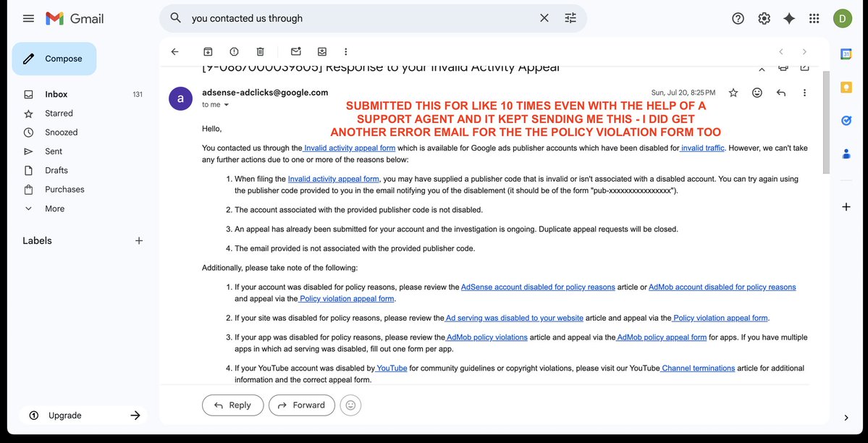This screenshot has width=868, height=443.
Task: Click the timestamp 'Sun, Jul 20, 8:25 PM'
Action: (x=683, y=93)
